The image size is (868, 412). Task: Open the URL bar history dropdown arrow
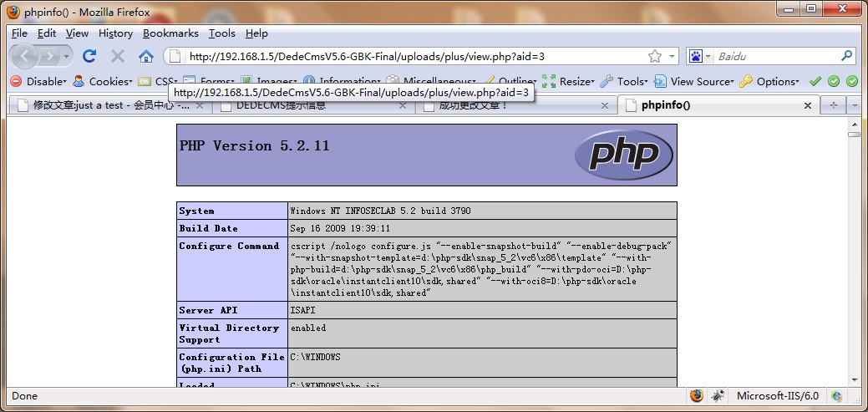[x=672, y=56]
